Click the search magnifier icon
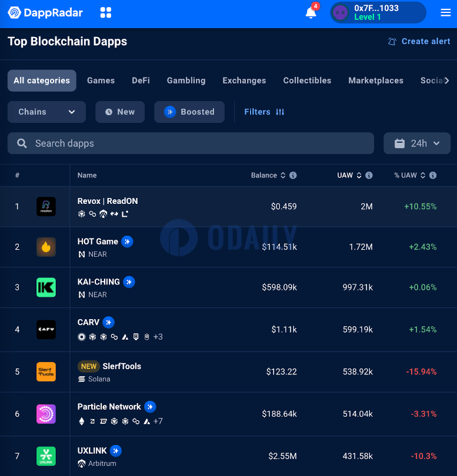Viewport: 457px width, 476px height. [22, 143]
